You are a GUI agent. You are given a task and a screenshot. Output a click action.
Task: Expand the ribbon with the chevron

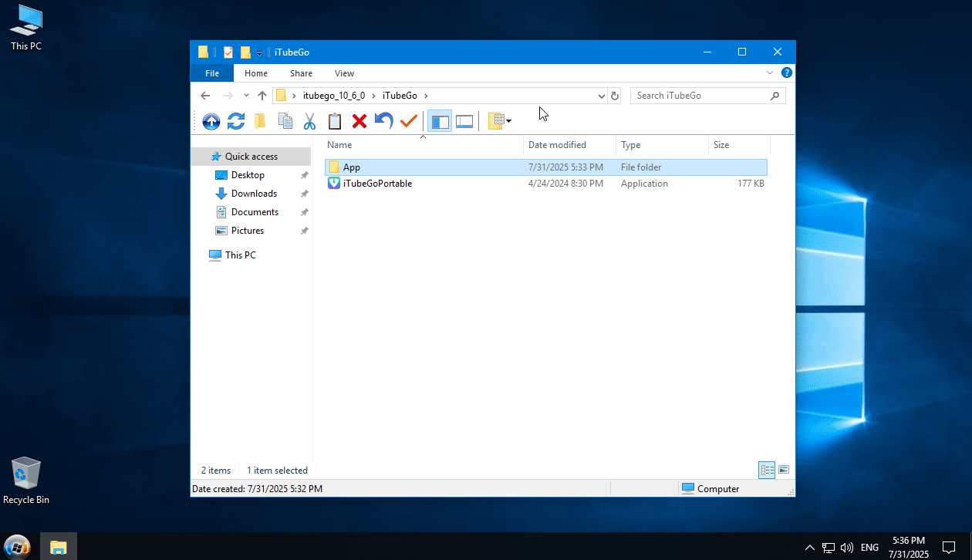click(x=770, y=73)
